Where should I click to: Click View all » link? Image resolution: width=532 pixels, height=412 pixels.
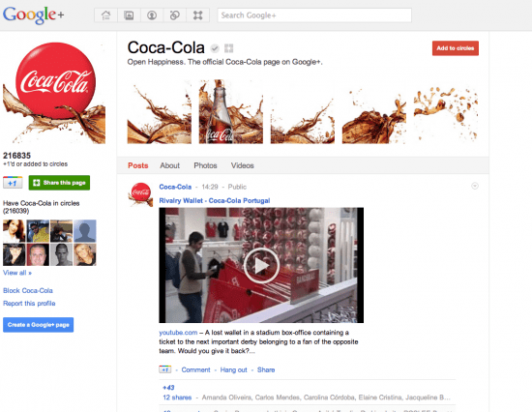pyautogui.click(x=17, y=273)
